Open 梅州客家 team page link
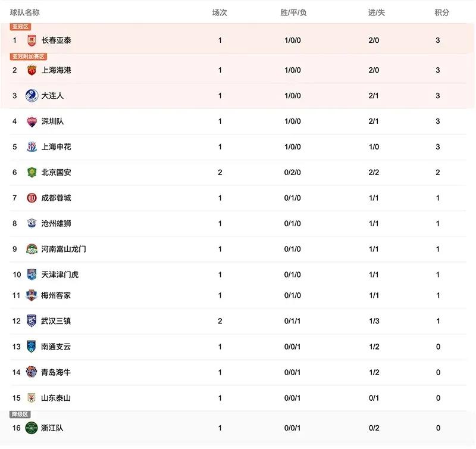This screenshot has height=449, width=476. (x=56, y=295)
